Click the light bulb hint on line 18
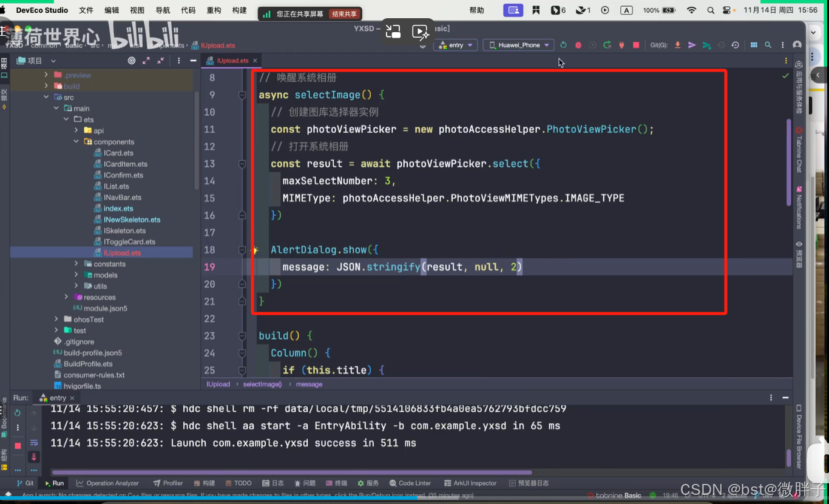The height and width of the screenshot is (504, 829). (255, 250)
